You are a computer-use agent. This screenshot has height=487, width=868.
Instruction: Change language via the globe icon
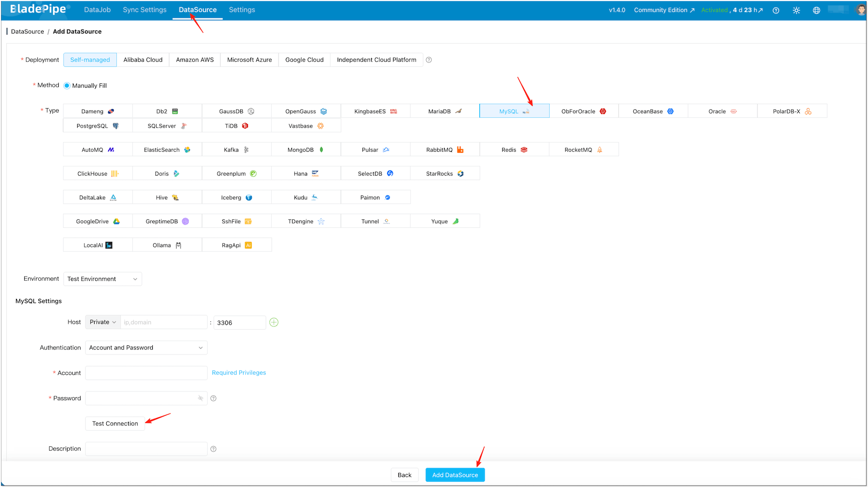tap(816, 10)
